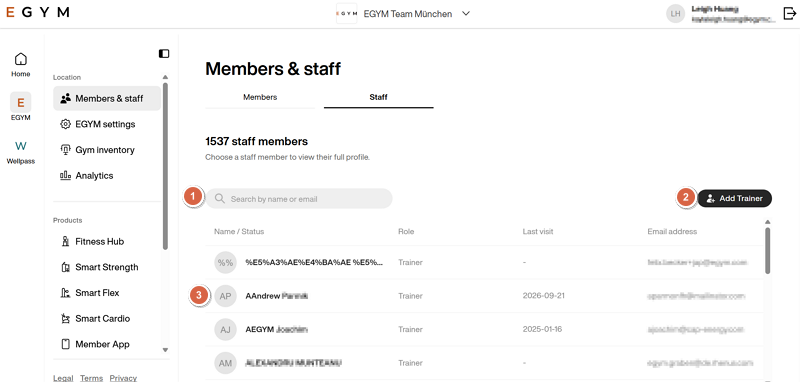Switch to the Members tab
800x382 pixels.
coord(260,97)
